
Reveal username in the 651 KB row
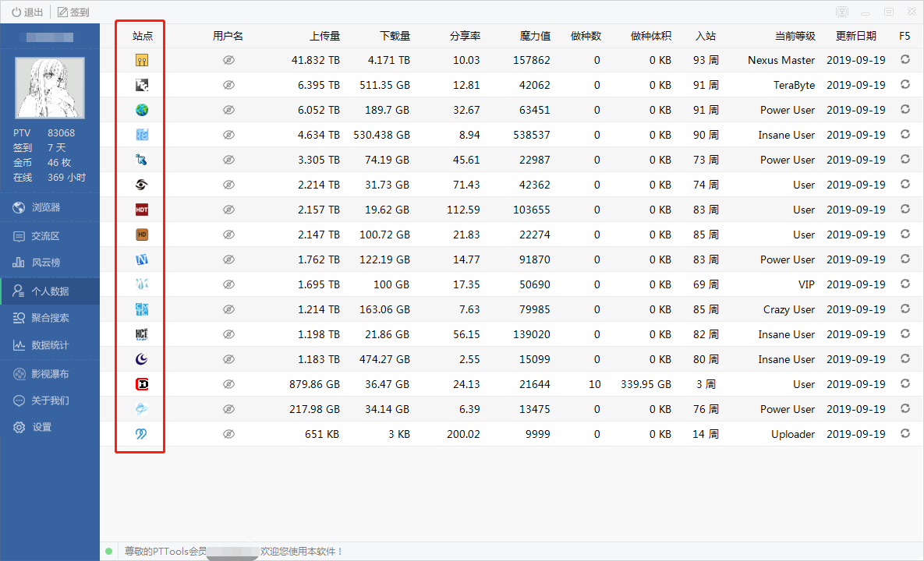(x=228, y=434)
